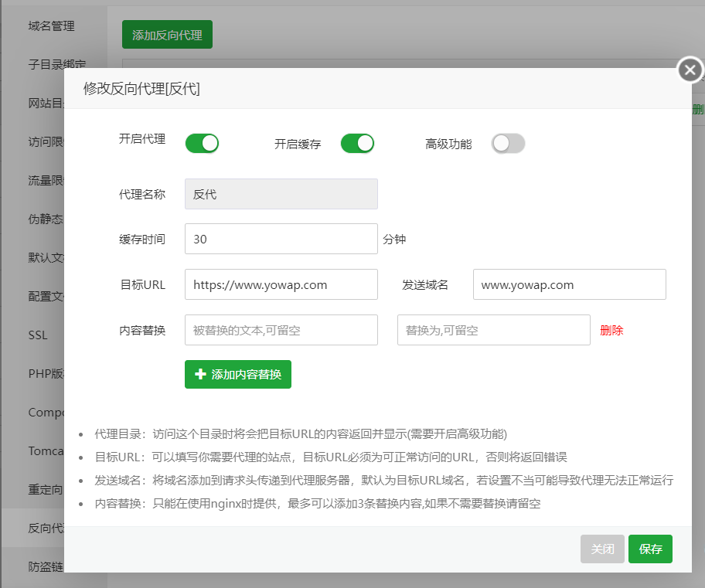Click the 添加内容替换 button with plus icon

click(237, 374)
